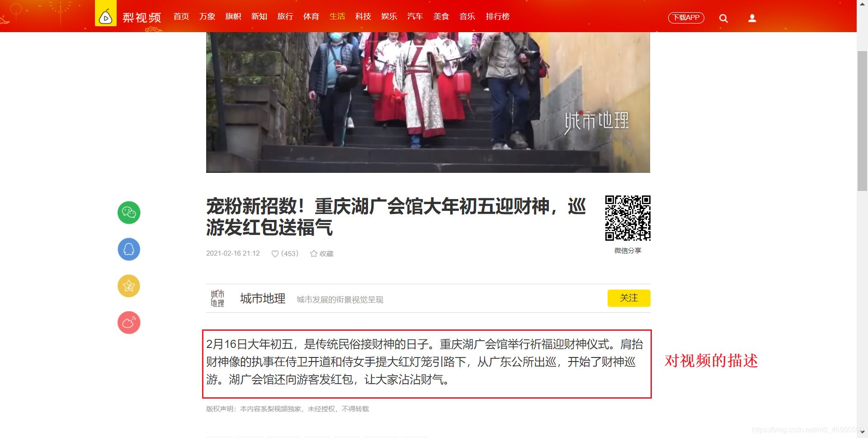This screenshot has height=438, width=868.
Task: Open the 体育 section
Action: click(x=311, y=16)
